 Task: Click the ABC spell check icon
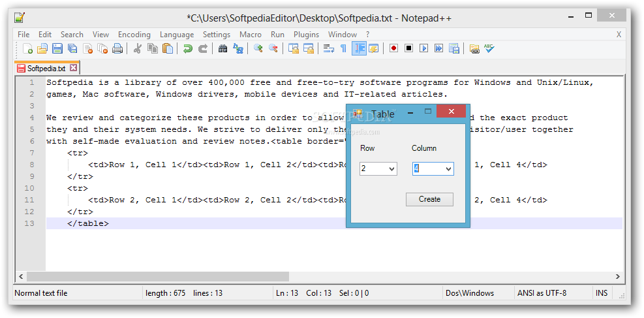point(489,48)
